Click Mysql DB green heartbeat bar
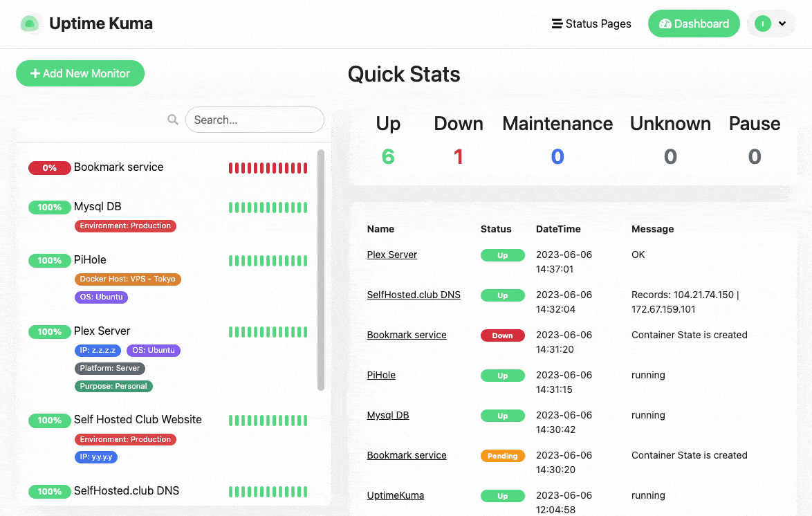 [268, 208]
